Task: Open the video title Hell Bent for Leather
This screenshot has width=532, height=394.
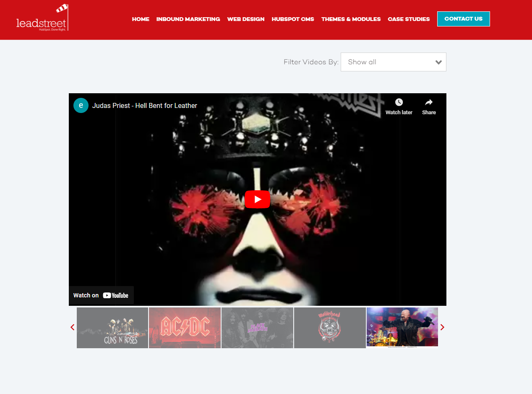Action: (x=145, y=105)
